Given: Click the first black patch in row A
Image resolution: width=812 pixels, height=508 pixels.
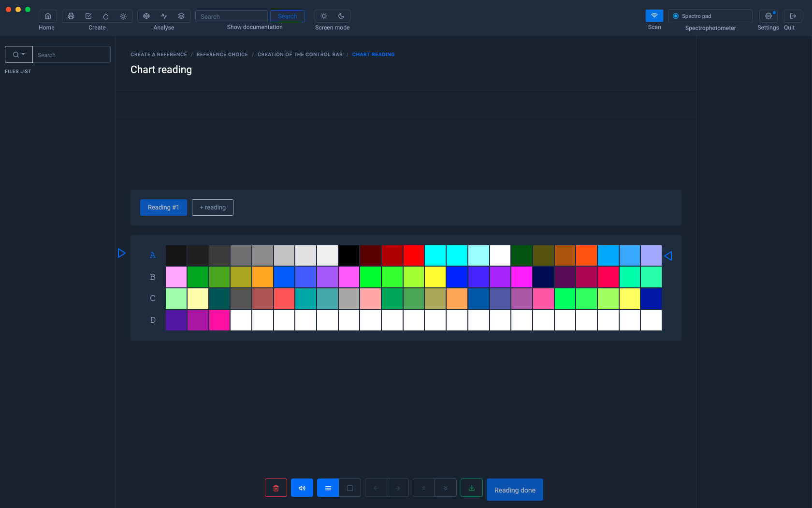Looking at the screenshot, I should tap(176, 255).
